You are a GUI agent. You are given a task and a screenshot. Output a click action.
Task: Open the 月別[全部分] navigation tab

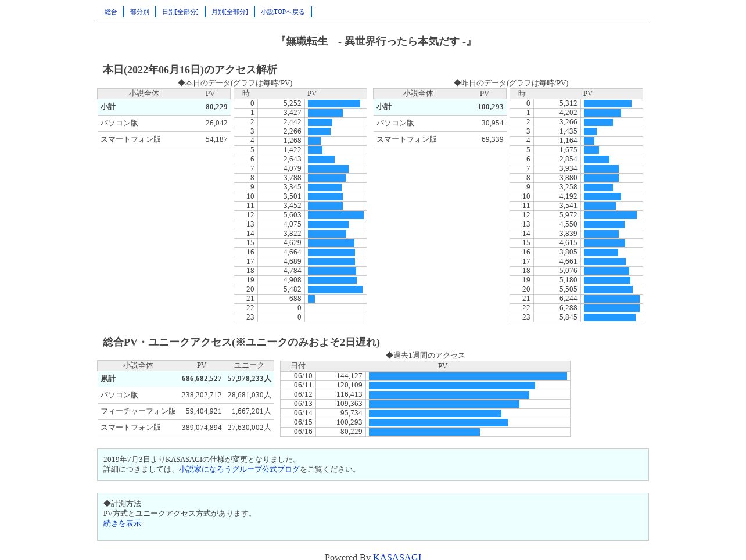[229, 12]
